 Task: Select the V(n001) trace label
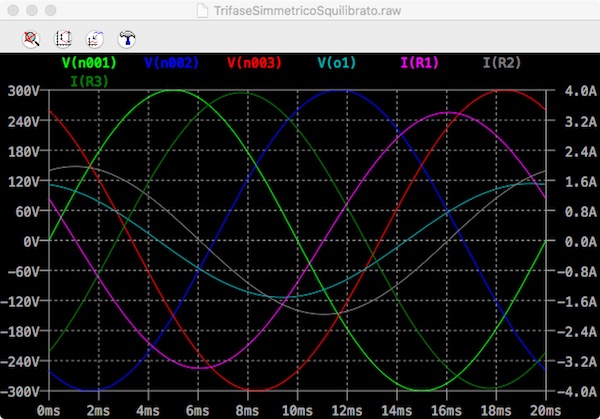(x=88, y=63)
